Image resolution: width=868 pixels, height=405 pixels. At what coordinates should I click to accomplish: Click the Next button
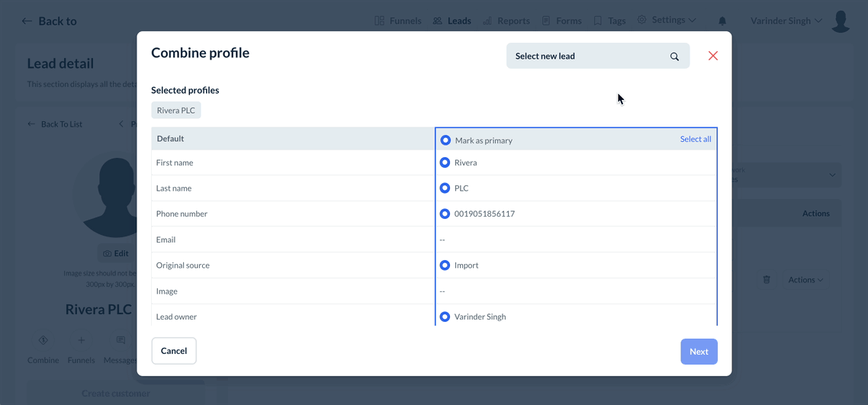[699, 352]
